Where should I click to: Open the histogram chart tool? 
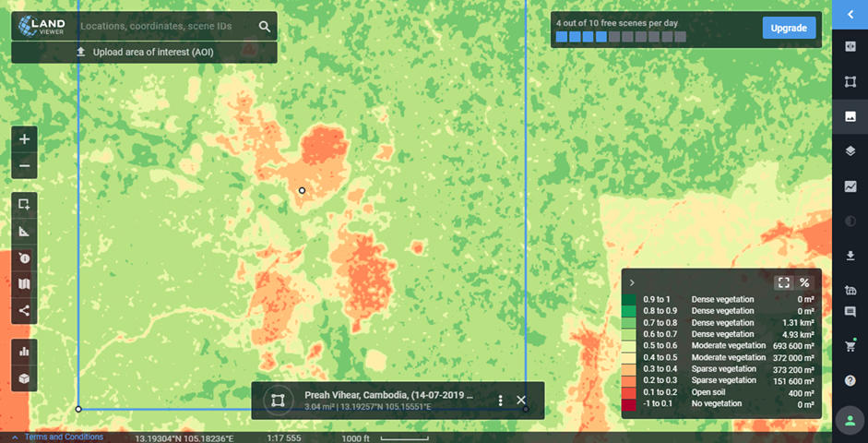point(24,351)
